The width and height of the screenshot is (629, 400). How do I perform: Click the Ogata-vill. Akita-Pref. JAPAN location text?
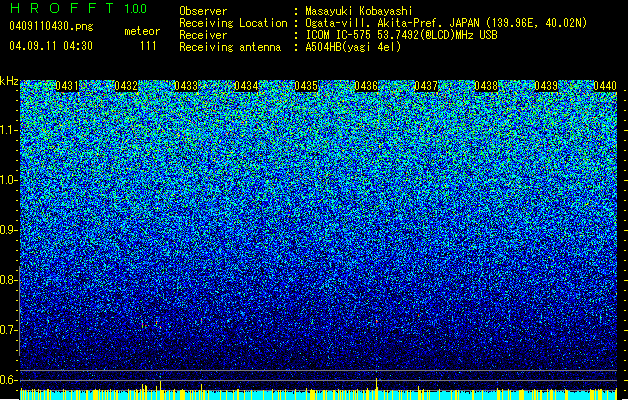coord(446,23)
